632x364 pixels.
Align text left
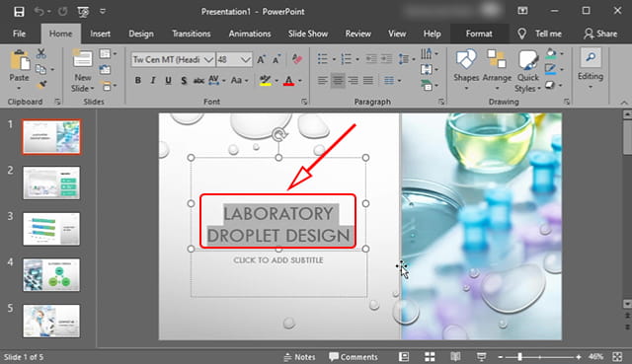(323, 81)
